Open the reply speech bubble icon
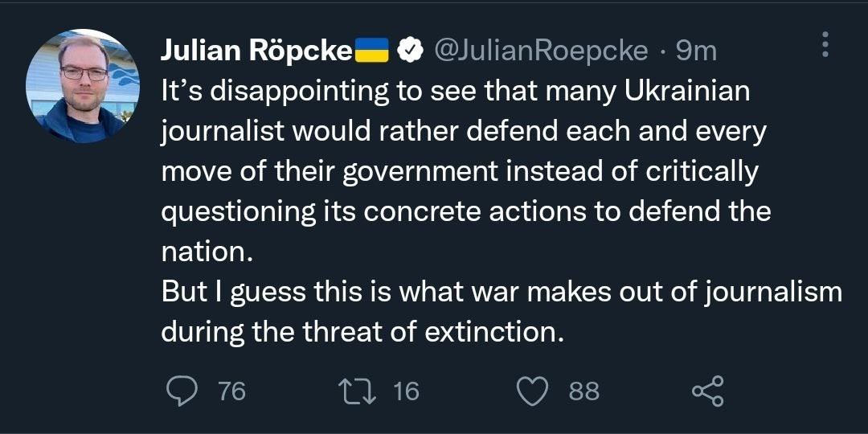 [182, 391]
